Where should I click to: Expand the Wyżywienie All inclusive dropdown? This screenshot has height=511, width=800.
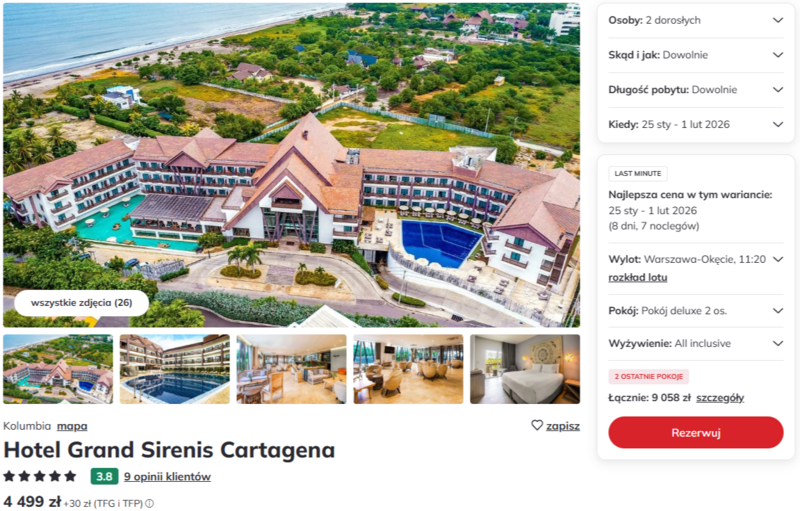[x=695, y=343]
